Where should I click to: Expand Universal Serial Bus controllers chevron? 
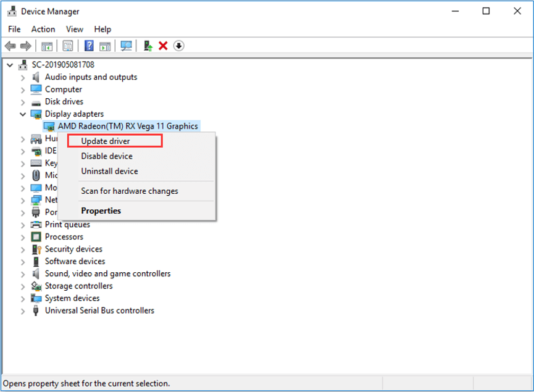pyautogui.click(x=23, y=311)
